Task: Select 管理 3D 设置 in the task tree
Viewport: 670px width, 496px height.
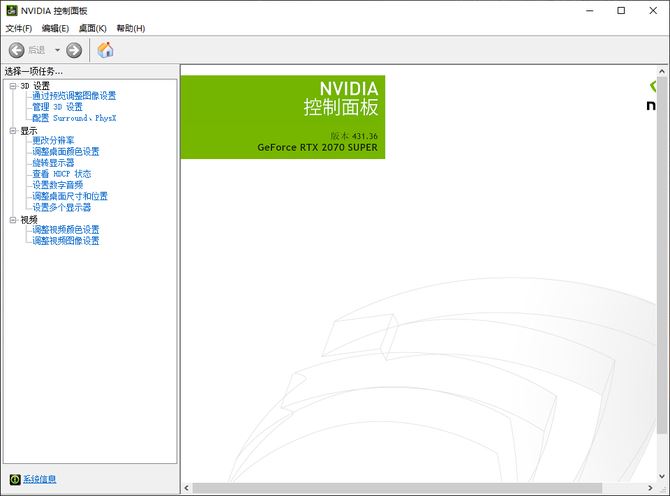Action: (x=57, y=107)
